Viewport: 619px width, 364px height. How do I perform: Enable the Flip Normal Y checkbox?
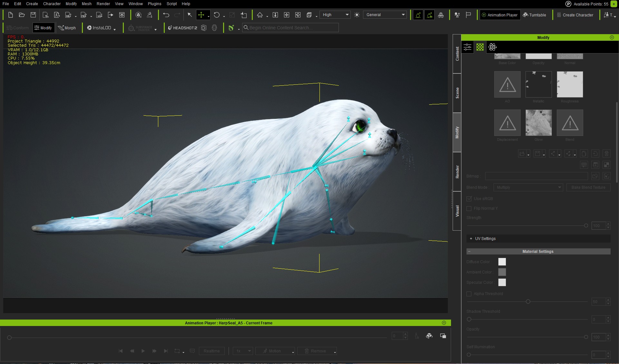click(469, 208)
